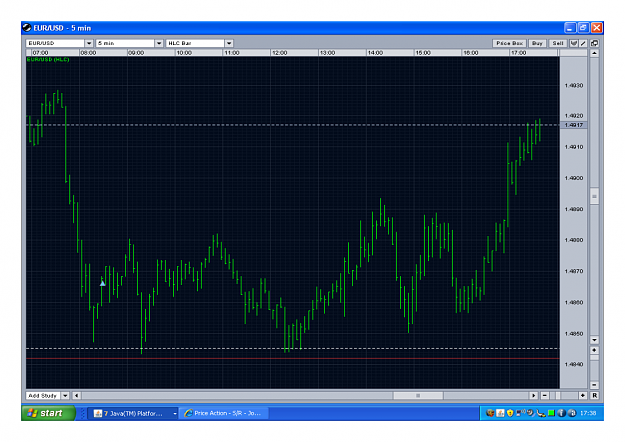Click the vertical zoom in plus button
This screenshot has height=442, width=625.
pos(594,350)
